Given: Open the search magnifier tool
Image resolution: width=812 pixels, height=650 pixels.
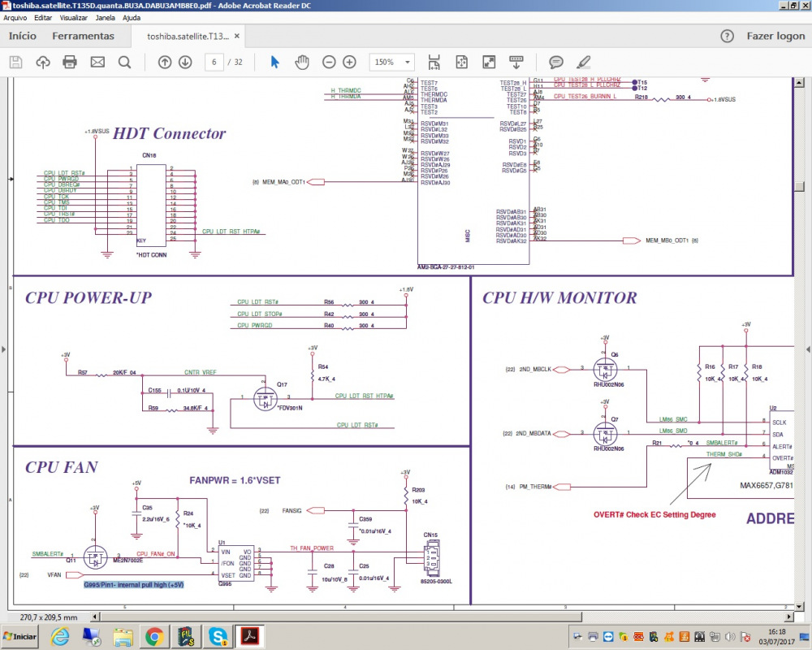Looking at the screenshot, I should [124, 63].
